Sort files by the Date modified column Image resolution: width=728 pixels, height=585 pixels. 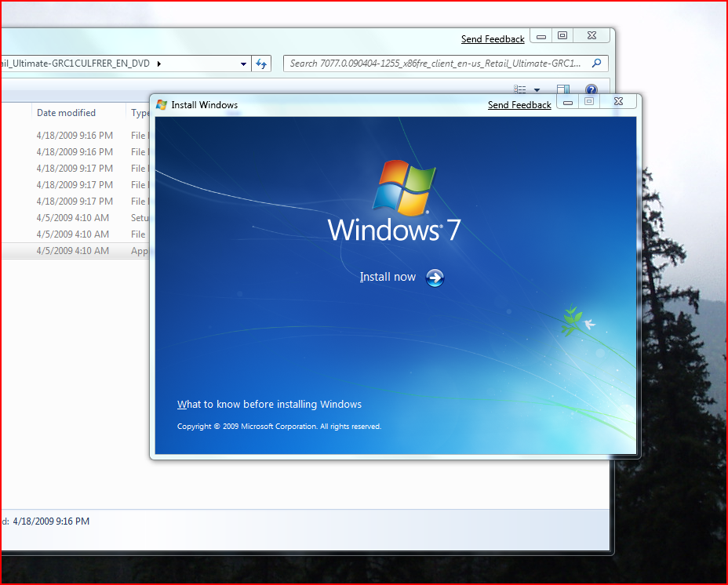pyautogui.click(x=66, y=112)
